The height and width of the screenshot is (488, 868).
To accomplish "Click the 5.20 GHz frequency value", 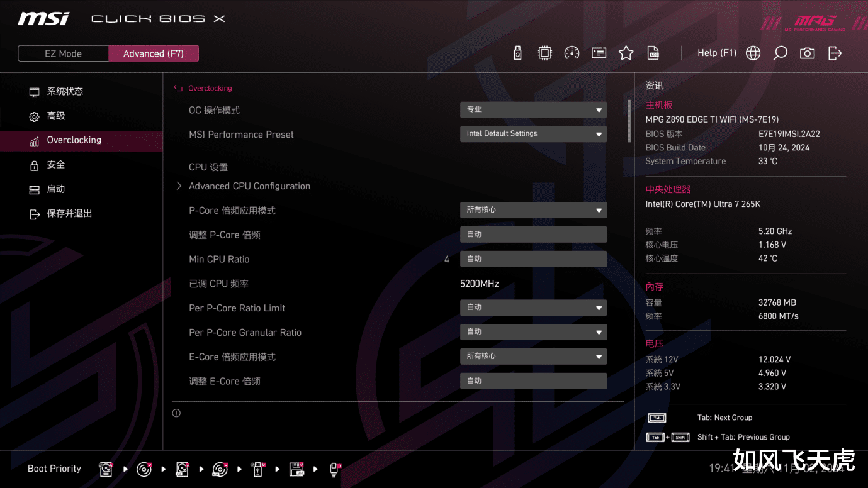I will 775,231.
